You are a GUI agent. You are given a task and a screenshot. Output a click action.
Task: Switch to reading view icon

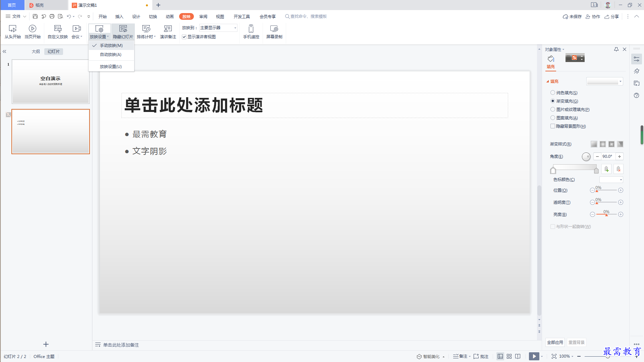coord(518,356)
